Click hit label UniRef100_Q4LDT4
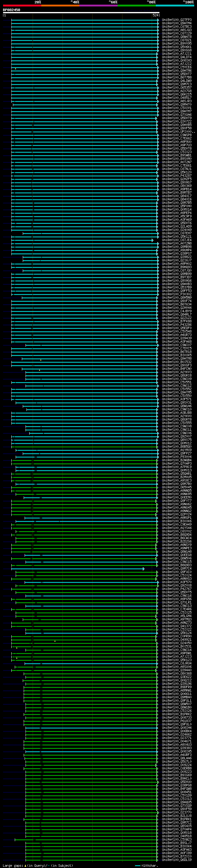Image resolution: width=197 pixels, height=868 pixels. [177, 57]
